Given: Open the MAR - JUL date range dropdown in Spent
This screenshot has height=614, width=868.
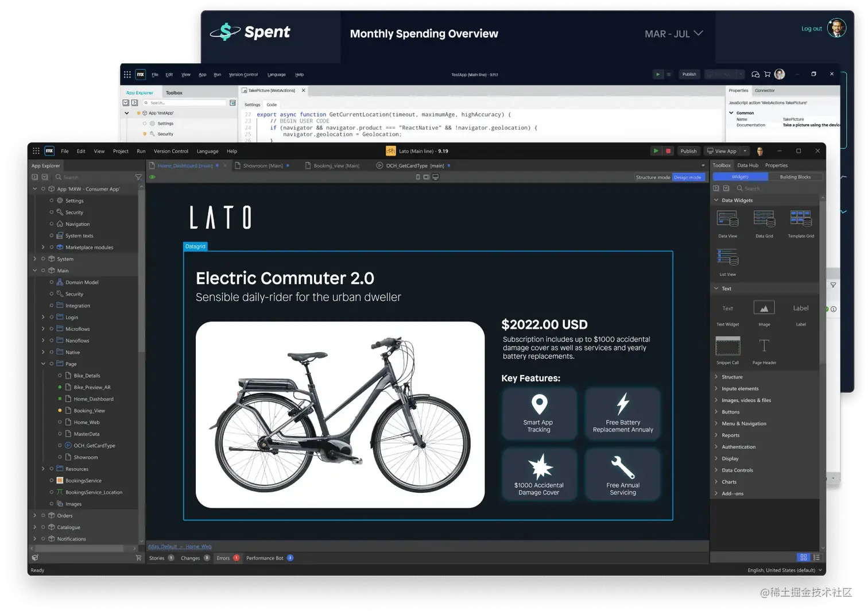Looking at the screenshot, I should (x=674, y=34).
